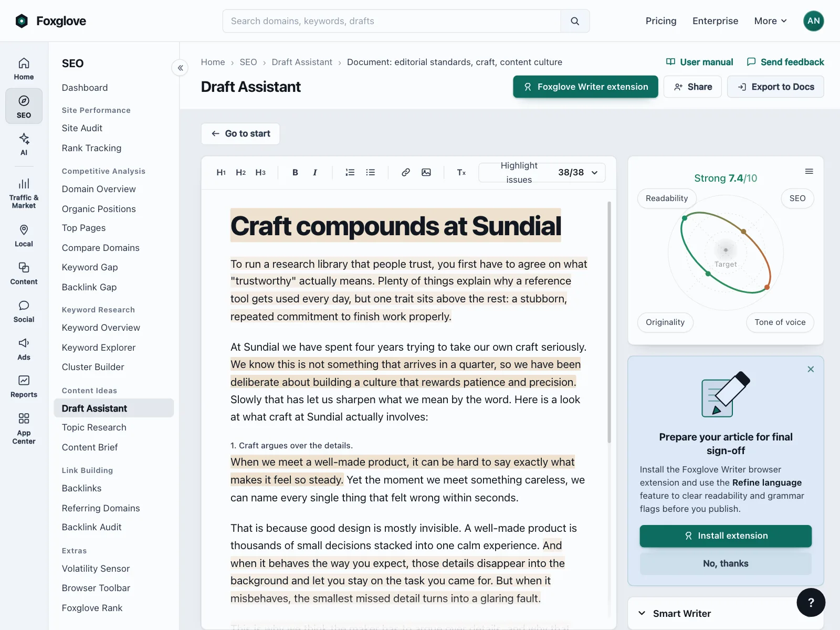Insert a bulleted list

tap(370, 172)
